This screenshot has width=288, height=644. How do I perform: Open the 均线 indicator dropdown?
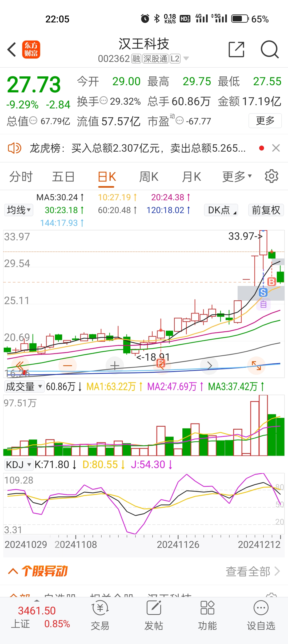(19, 210)
